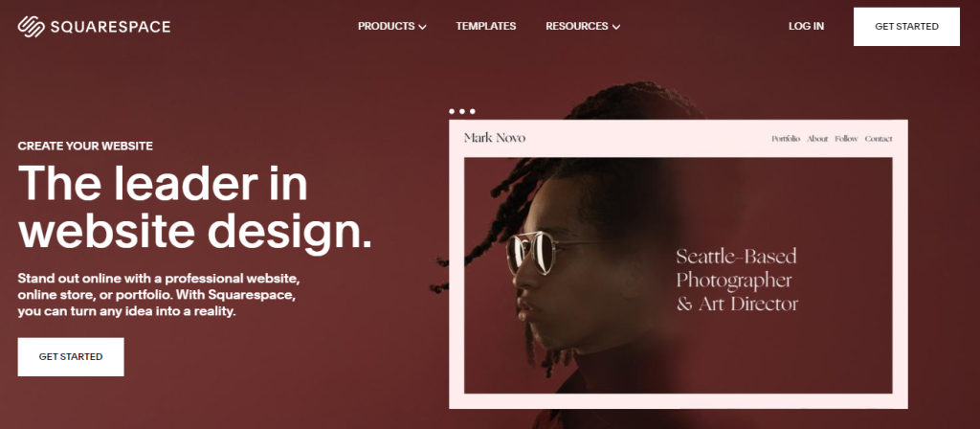This screenshot has width=980, height=429.
Task: Click the first dot above the preview window
Action: [x=452, y=111]
